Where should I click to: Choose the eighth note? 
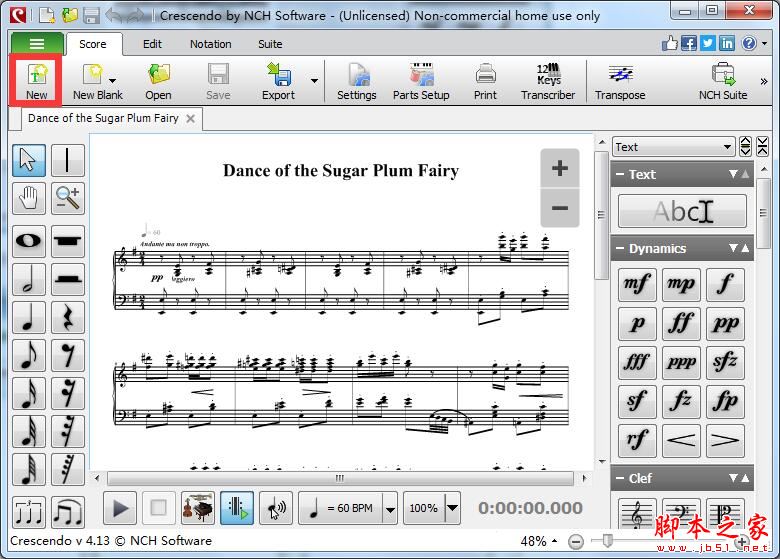[x=29, y=355]
